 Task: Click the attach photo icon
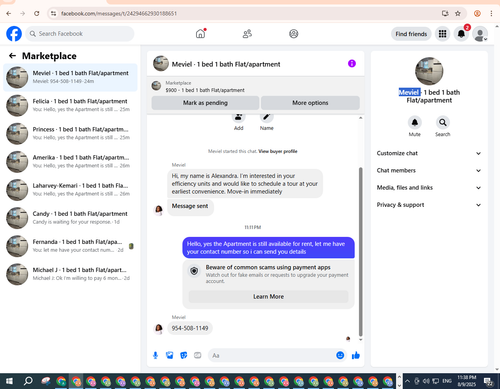pyautogui.click(x=170, y=355)
